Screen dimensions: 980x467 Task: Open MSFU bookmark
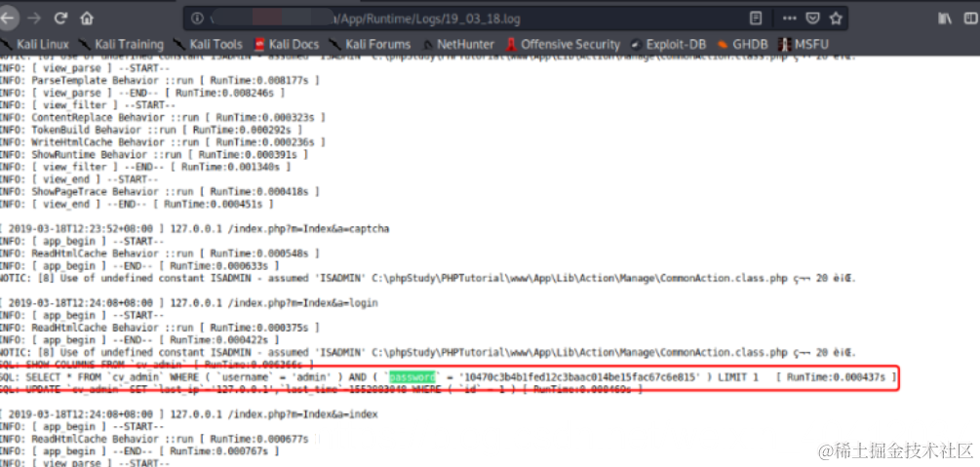(804, 45)
